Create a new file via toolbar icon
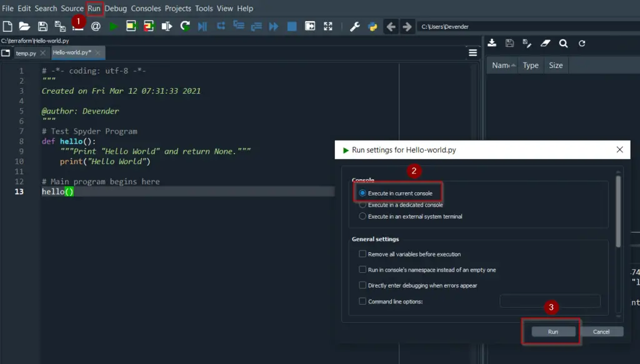640x364 pixels. click(7, 26)
